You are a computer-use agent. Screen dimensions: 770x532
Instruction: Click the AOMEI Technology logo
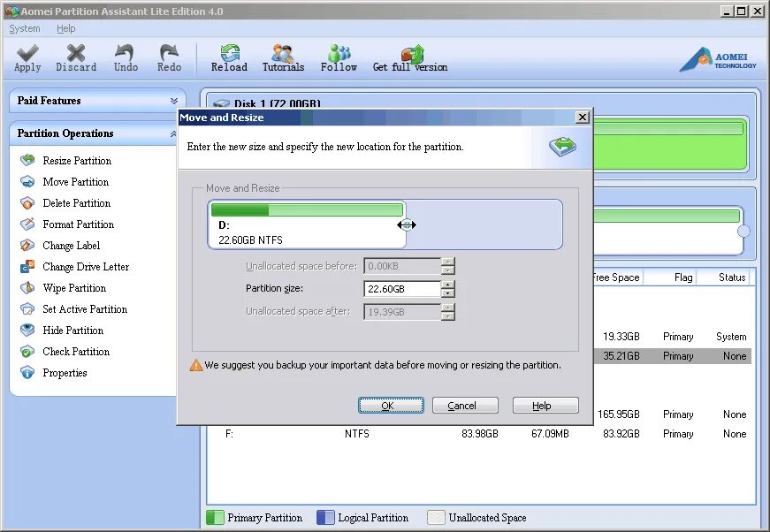click(718, 59)
